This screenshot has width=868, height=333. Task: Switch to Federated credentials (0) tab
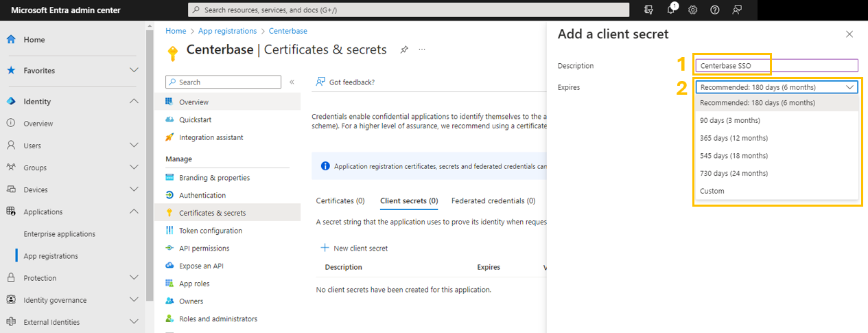point(493,200)
